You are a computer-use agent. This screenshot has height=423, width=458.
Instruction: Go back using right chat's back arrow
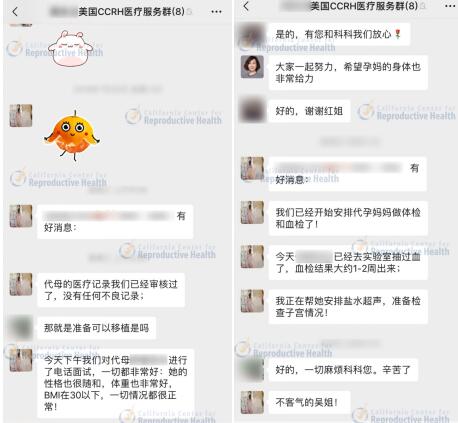[x=246, y=6]
